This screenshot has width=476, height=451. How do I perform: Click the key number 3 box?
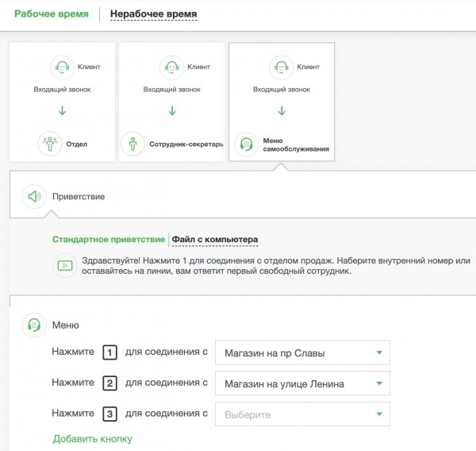[110, 414]
